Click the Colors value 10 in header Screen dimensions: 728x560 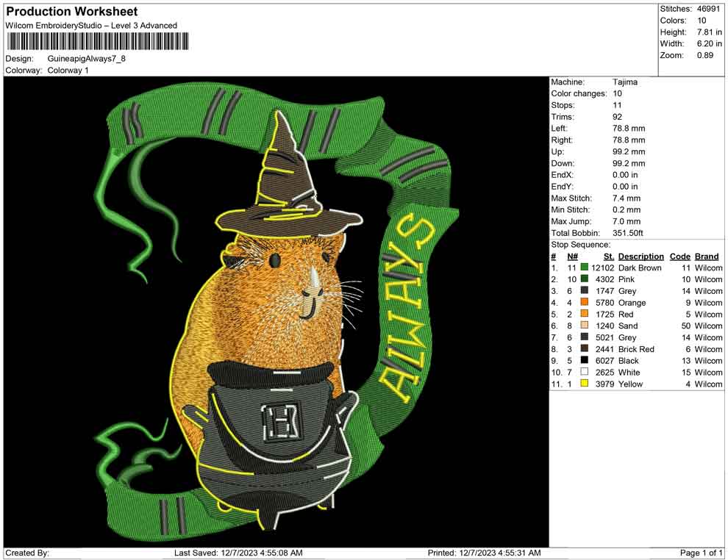click(x=702, y=21)
